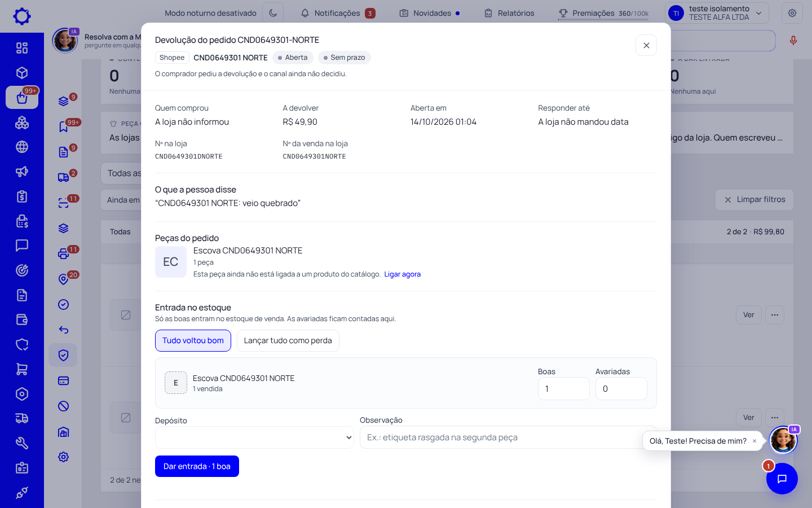
Task: Open the map pin icon with badge 20
Action: click(x=64, y=279)
